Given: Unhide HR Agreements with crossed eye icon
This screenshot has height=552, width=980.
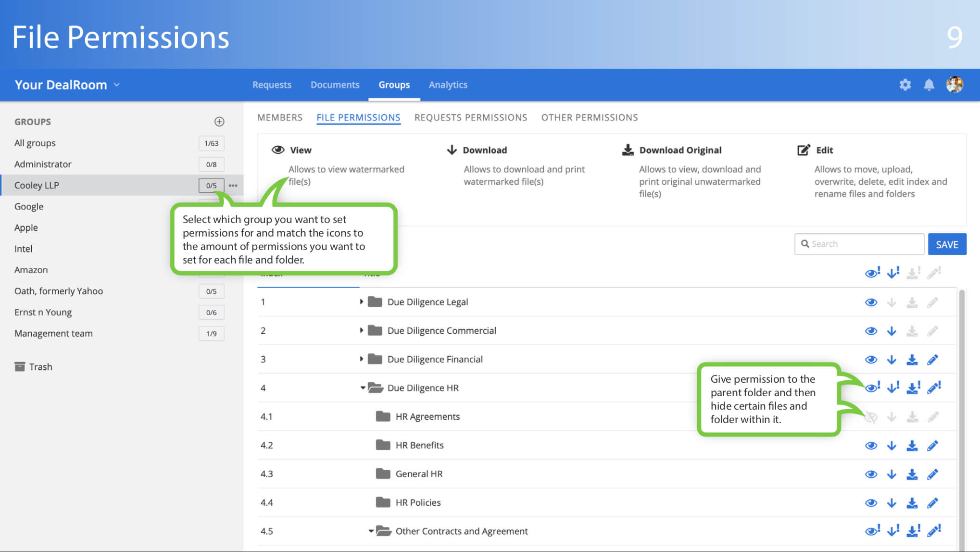Looking at the screenshot, I should coord(871,417).
